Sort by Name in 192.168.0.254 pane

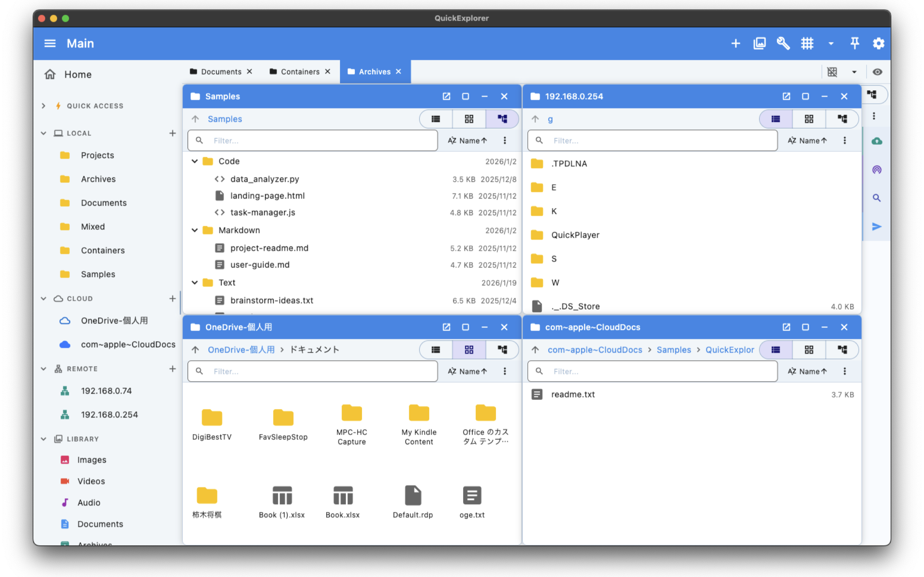[807, 140]
